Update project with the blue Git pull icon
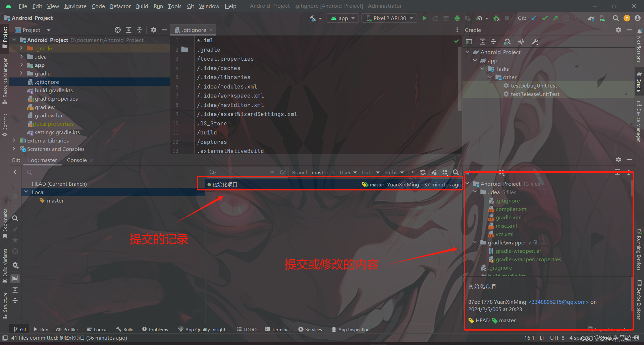Screen dimensions: 644x345 tap(534, 18)
